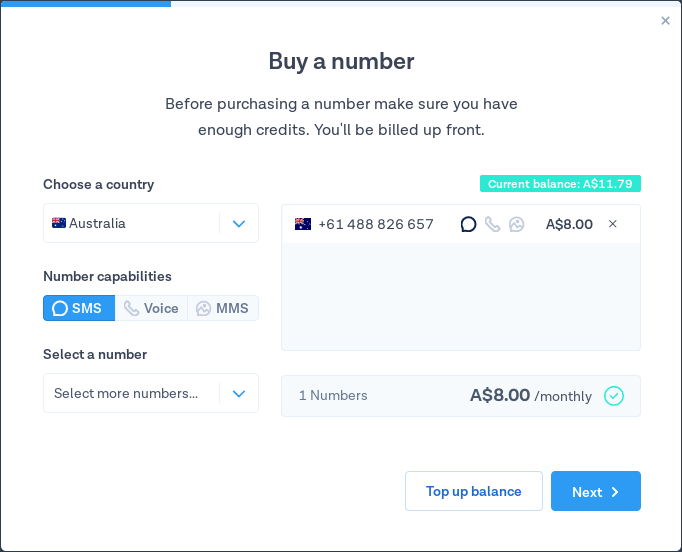The height and width of the screenshot is (552, 682).
Task: Expand the Select more numbers chevron
Action: pos(239,394)
